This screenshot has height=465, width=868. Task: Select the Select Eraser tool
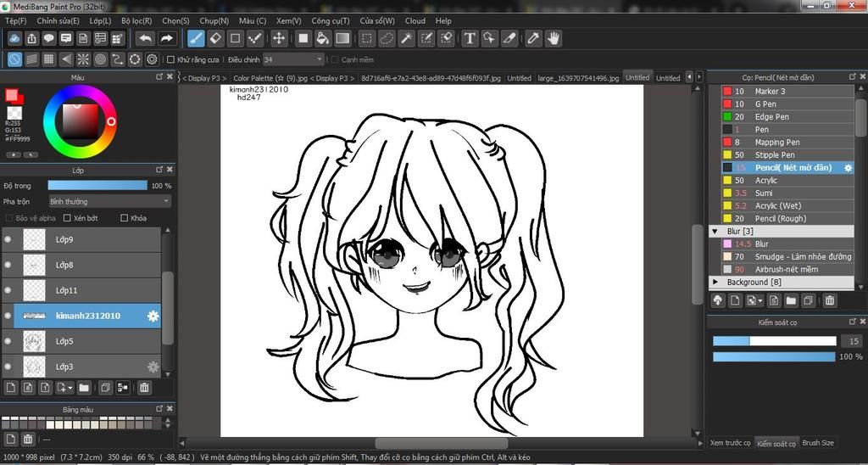446,38
